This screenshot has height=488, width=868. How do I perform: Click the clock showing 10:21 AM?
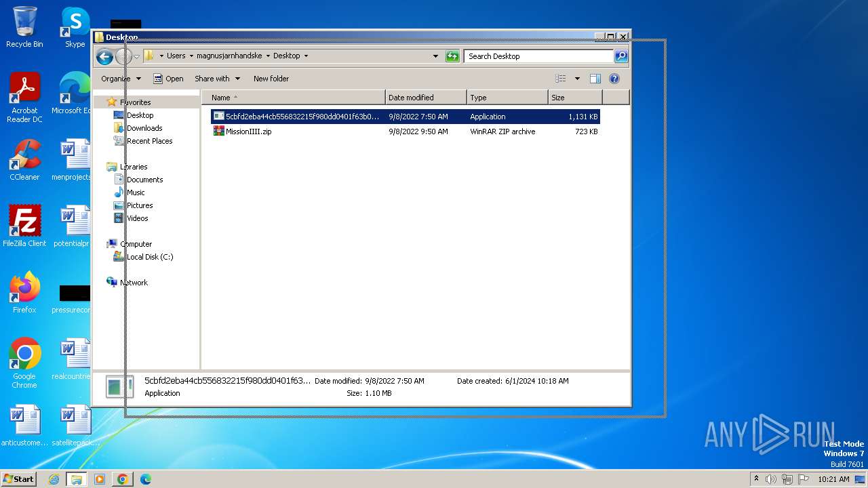(x=833, y=479)
